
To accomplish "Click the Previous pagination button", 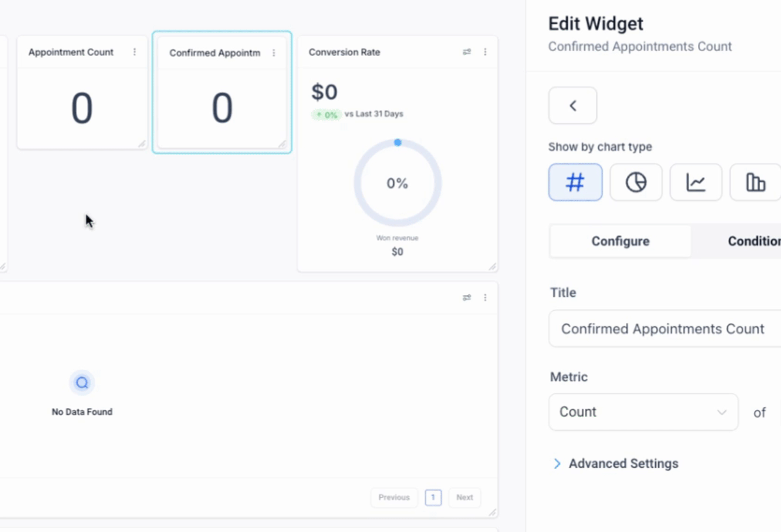I will tap(394, 497).
